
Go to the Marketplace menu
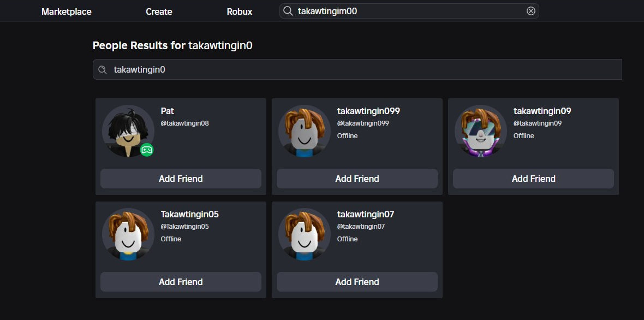[x=67, y=11]
